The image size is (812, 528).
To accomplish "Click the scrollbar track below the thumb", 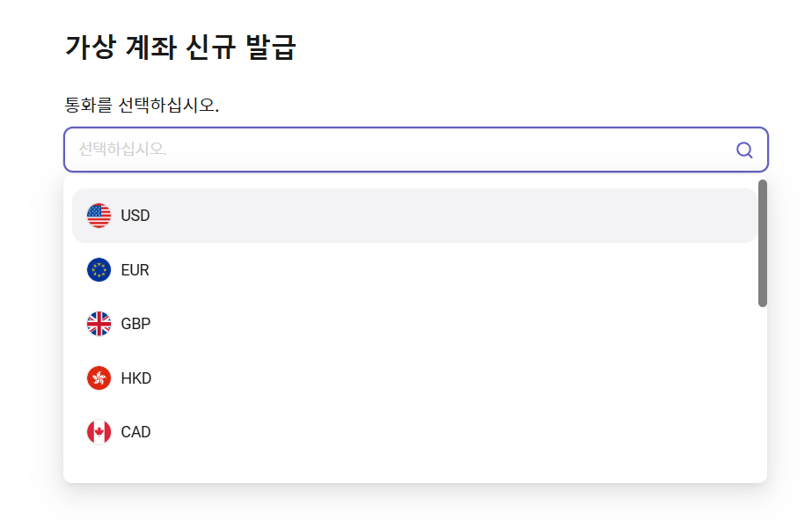I will click(762, 393).
